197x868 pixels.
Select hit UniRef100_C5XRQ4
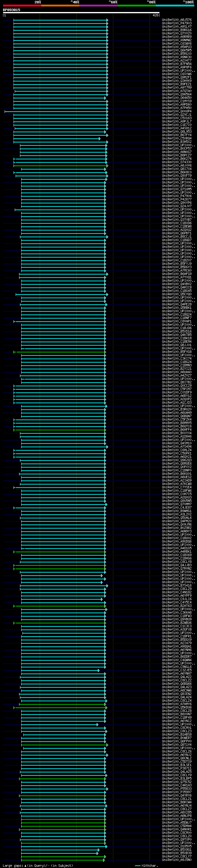click(177, 139)
